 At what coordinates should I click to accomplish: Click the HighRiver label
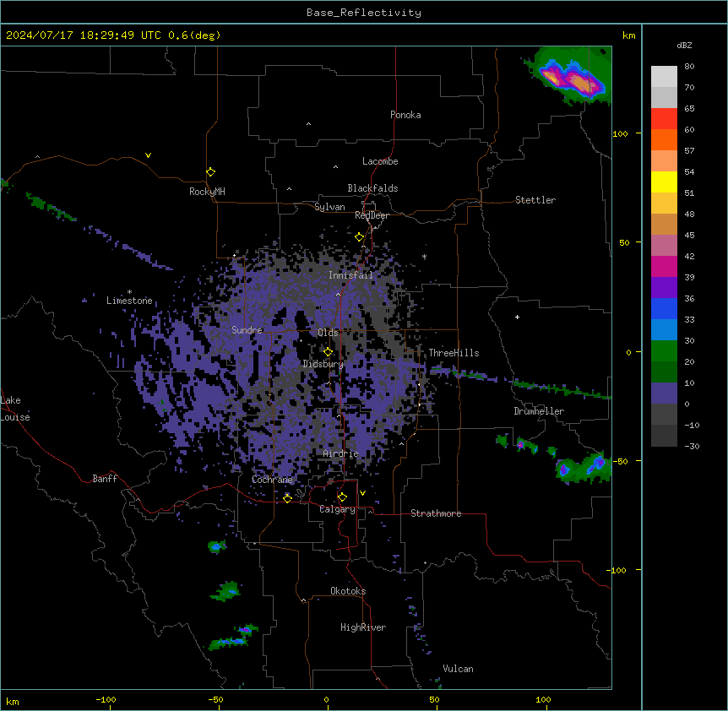(363, 627)
